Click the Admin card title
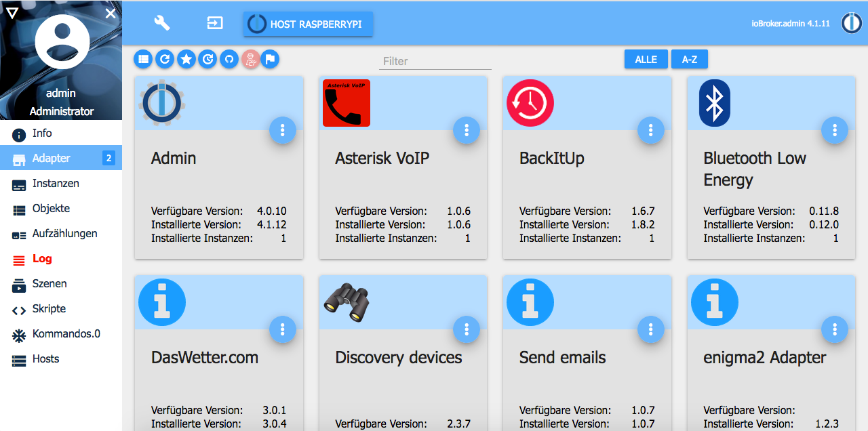Image resolution: width=868 pixels, height=431 pixels. [174, 159]
